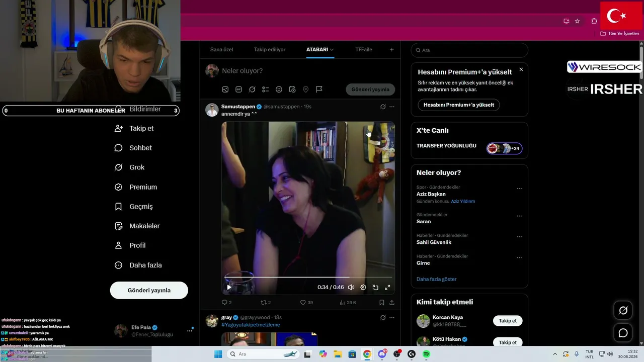
Task: Bookmark this page with the star icon
Action: pos(577,21)
